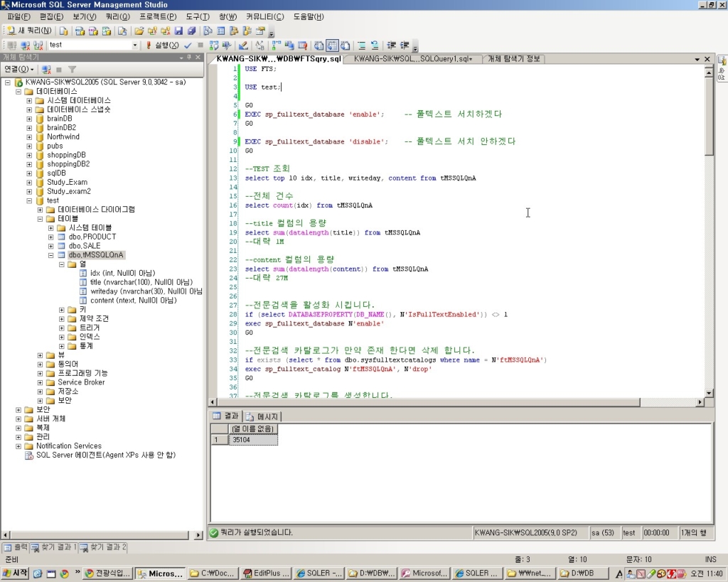Open the 파일(F) menu
Screen dimensions: 728x582
click(18, 17)
